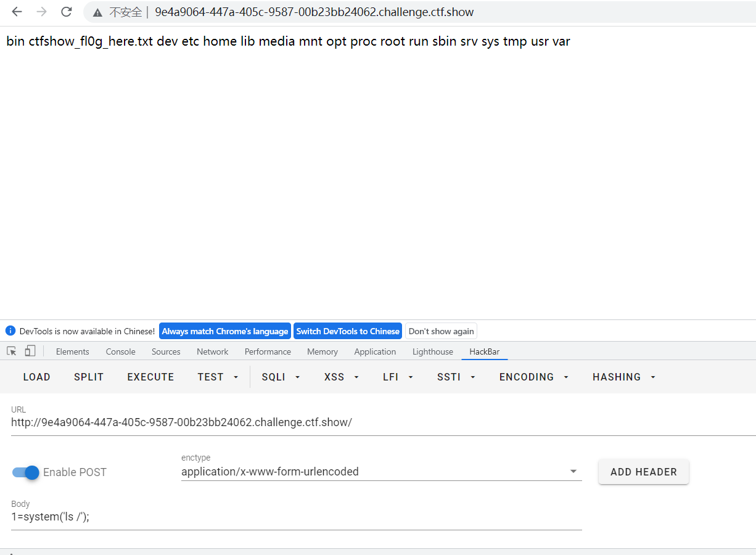Open the Sources tab
Viewport: 756px width, 555px height.
pos(166,351)
